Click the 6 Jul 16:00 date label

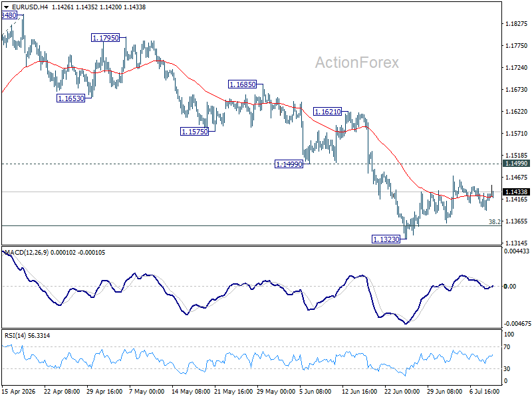485,391
